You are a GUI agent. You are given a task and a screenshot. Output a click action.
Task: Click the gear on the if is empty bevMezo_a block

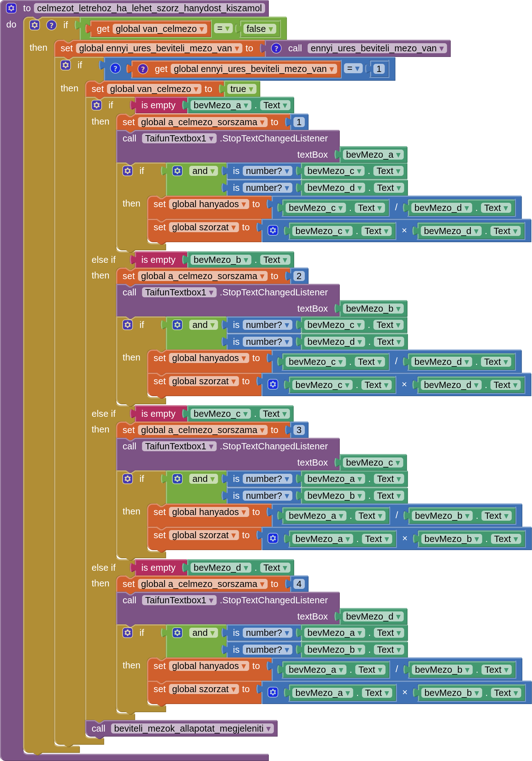pos(96,105)
